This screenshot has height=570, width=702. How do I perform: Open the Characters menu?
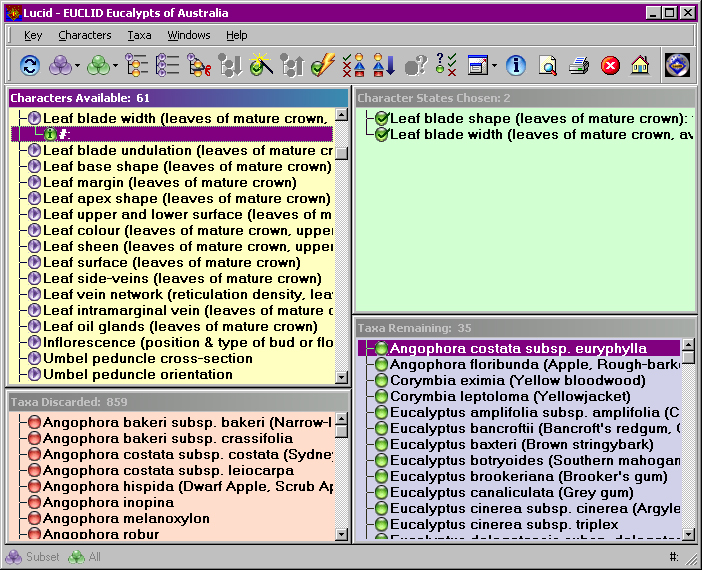[x=85, y=35]
